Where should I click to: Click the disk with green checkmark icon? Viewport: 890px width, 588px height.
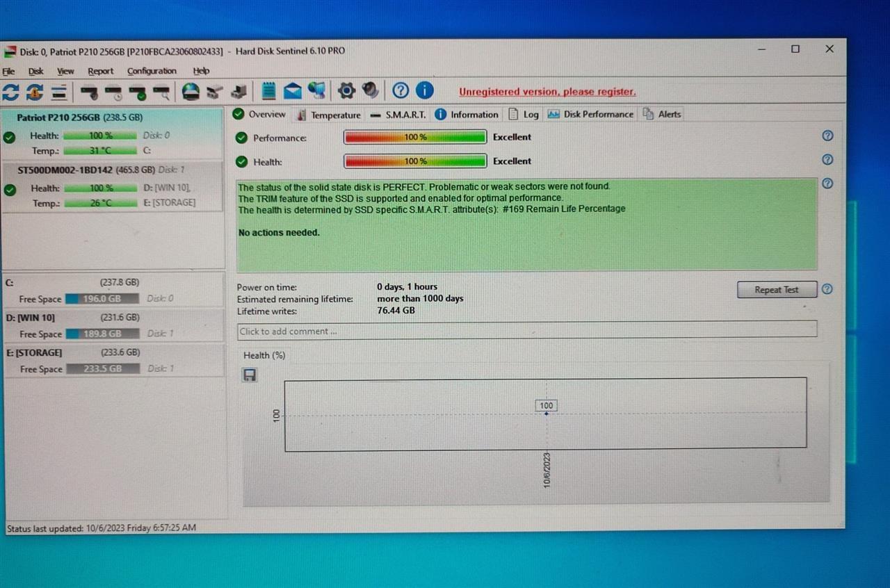138,91
